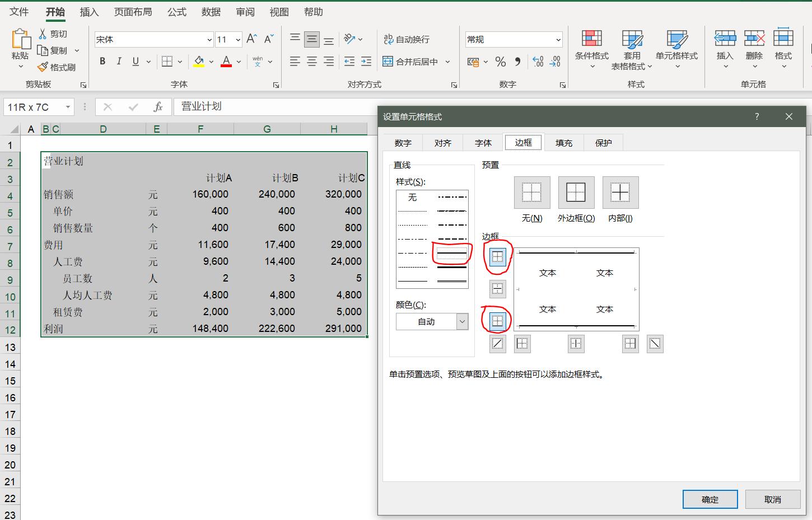Apply Comma Style formatting
812x520 pixels.
[x=518, y=62]
